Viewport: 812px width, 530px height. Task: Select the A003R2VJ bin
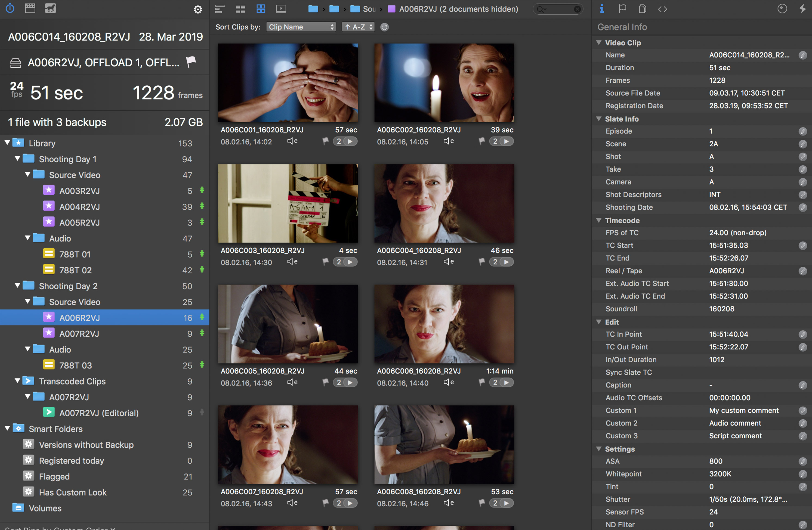(104, 191)
